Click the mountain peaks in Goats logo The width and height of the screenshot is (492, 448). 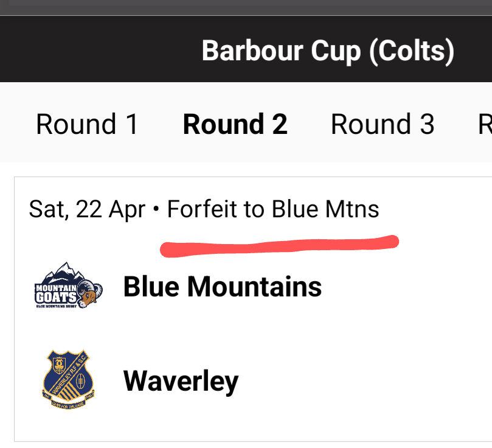64,272
